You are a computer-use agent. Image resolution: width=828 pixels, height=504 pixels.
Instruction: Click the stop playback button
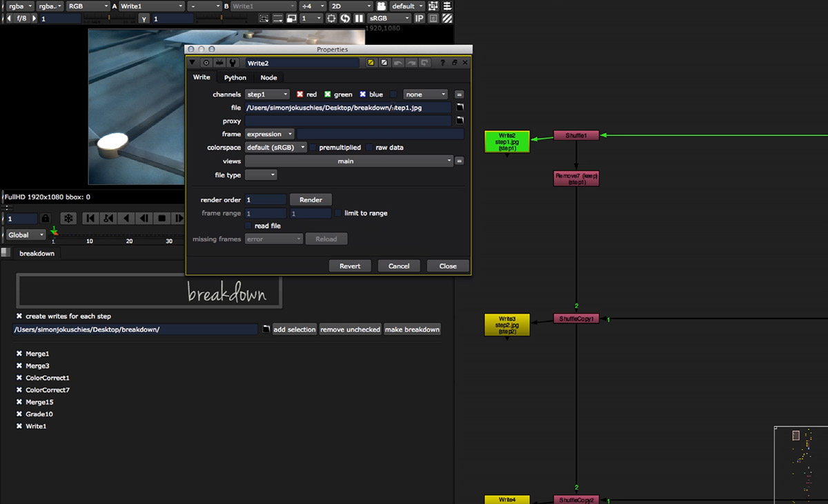[x=162, y=219]
